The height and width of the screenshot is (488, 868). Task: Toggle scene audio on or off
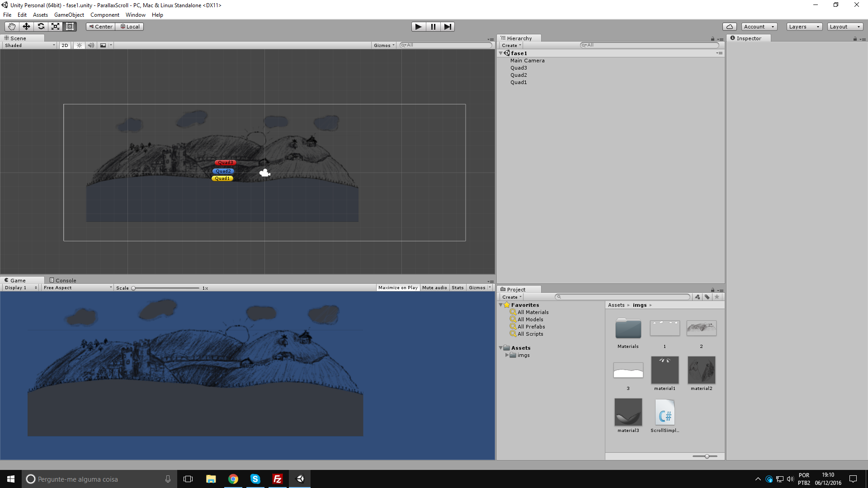pos(91,46)
